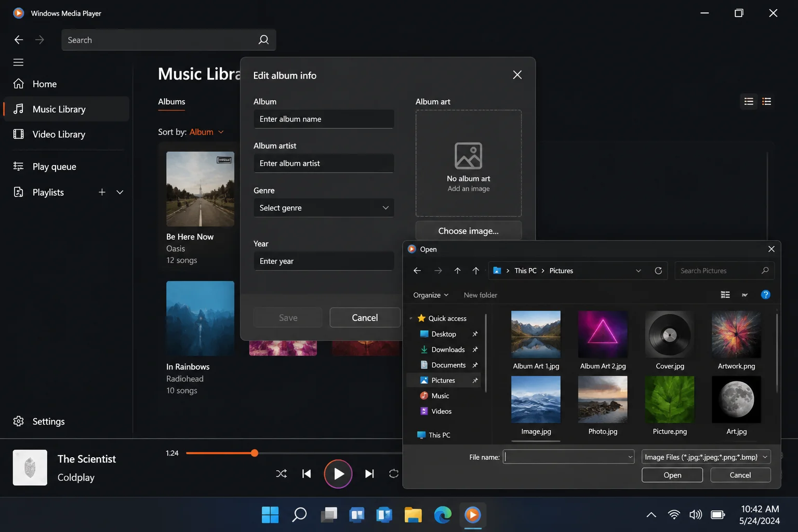Switch to orange details list view icon

click(x=767, y=101)
